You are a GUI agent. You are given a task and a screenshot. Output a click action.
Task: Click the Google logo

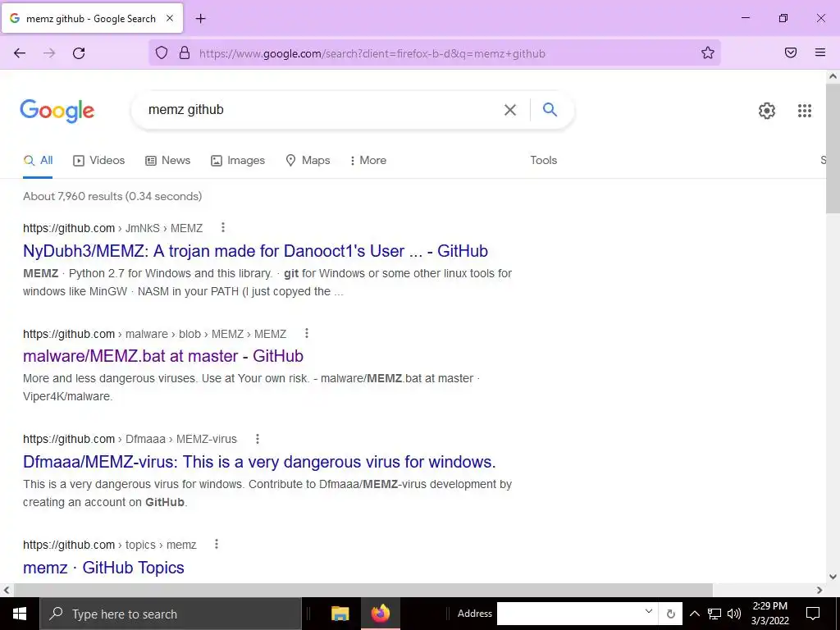tap(57, 111)
